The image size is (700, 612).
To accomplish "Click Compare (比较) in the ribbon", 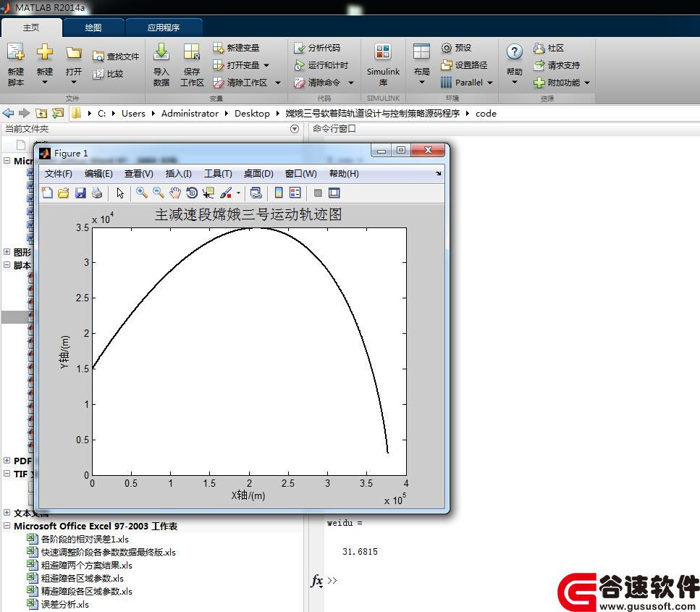I will [108, 74].
